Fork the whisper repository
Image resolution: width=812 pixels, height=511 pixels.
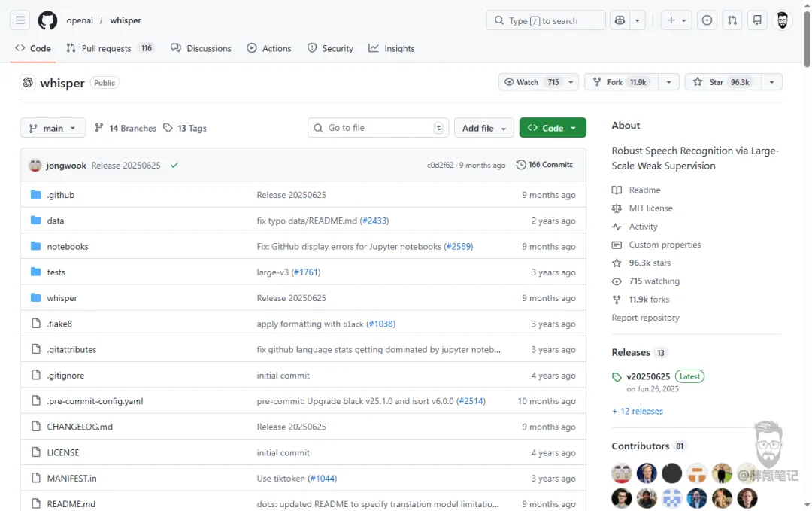click(x=622, y=82)
